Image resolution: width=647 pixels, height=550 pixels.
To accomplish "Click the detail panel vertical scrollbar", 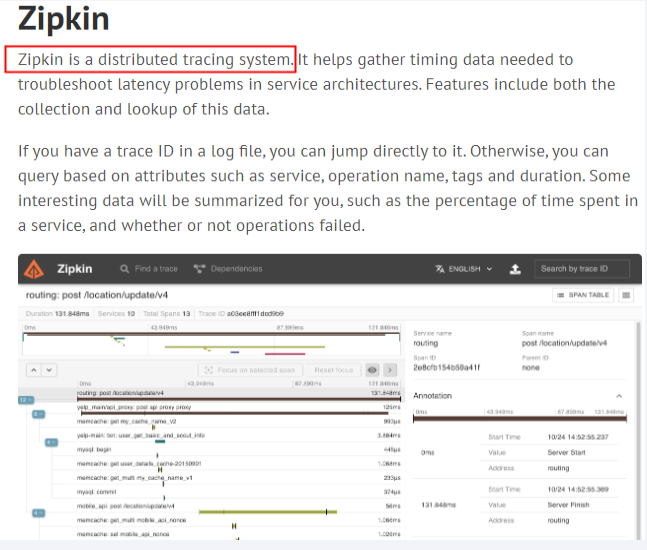I will point(638,429).
